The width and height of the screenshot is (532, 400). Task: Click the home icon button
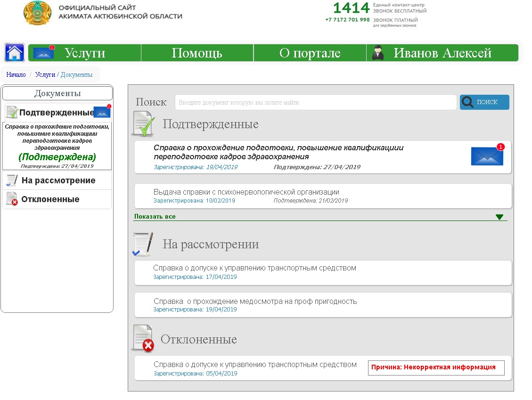click(x=14, y=53)
